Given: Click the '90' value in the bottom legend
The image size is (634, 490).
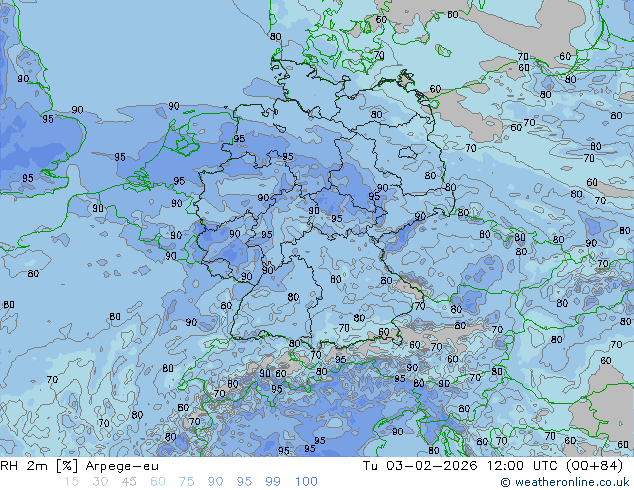Looking at the screenshot, I should (215, 482).
